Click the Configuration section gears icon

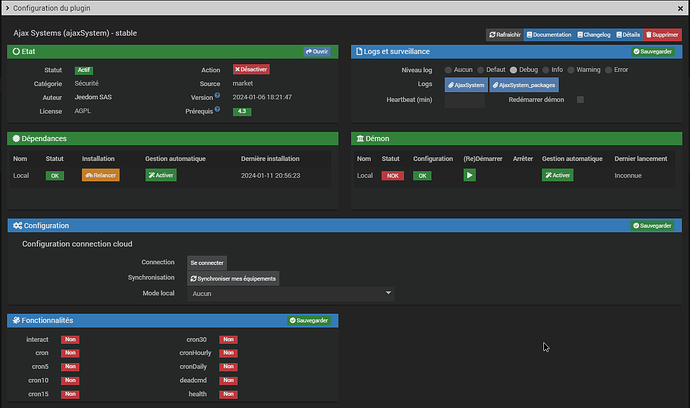(18, 226)
